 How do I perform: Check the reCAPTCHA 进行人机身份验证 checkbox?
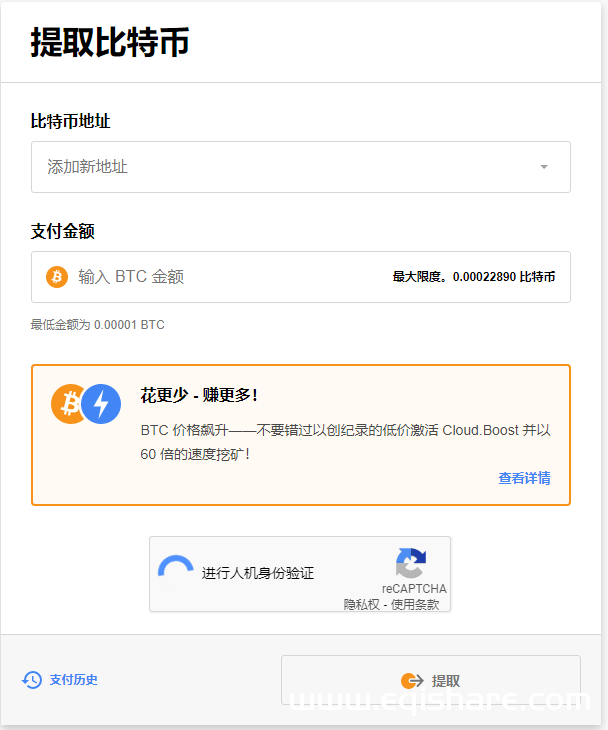176,570
